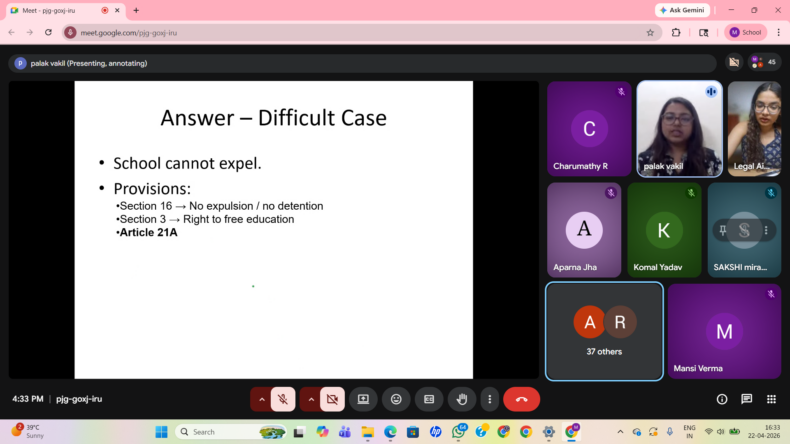Open the School profile button
The image size is (790, 444).
(745, 32)
